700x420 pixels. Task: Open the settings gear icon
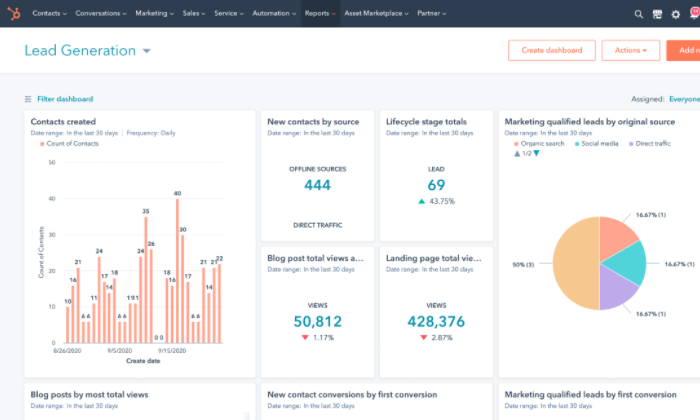pos(674,14)
